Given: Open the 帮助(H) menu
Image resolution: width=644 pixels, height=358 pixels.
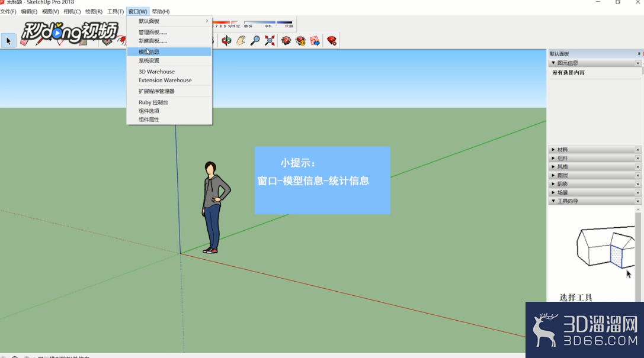Looking at the screenshot, I should [x=161, y=11].
